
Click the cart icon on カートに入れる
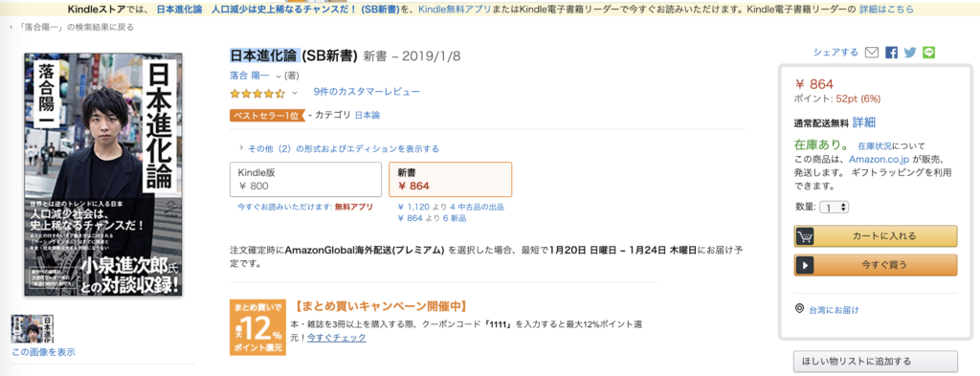(x=804, y=236)
